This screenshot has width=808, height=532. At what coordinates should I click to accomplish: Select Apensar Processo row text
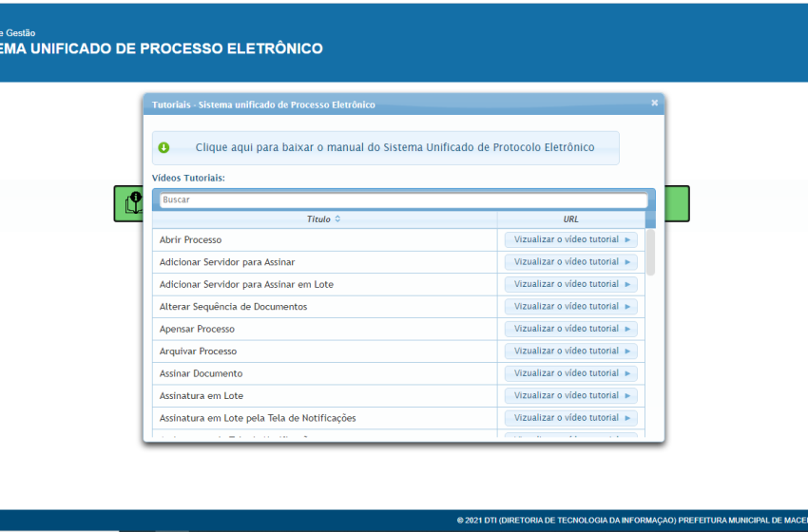(x=197, y=329)
